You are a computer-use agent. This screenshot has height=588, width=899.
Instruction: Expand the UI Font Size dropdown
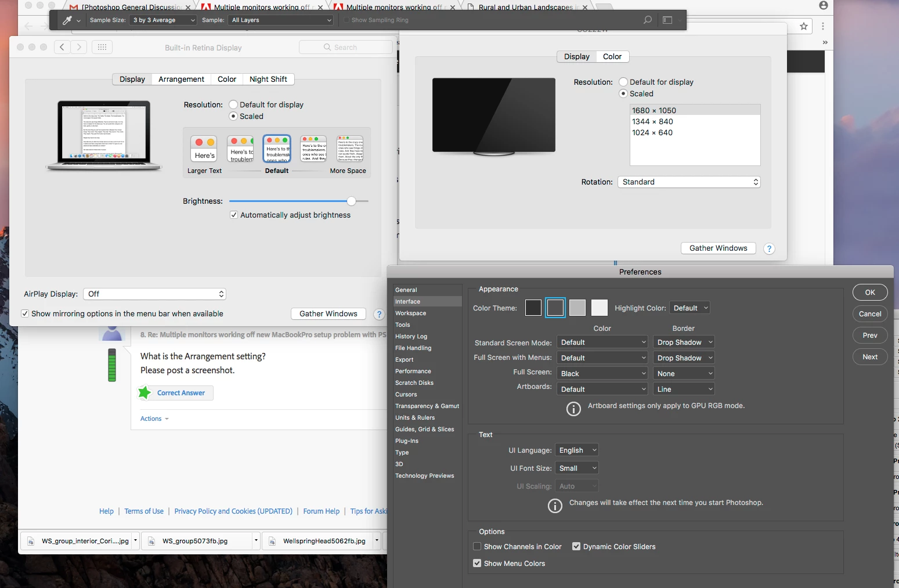[577, 468]
